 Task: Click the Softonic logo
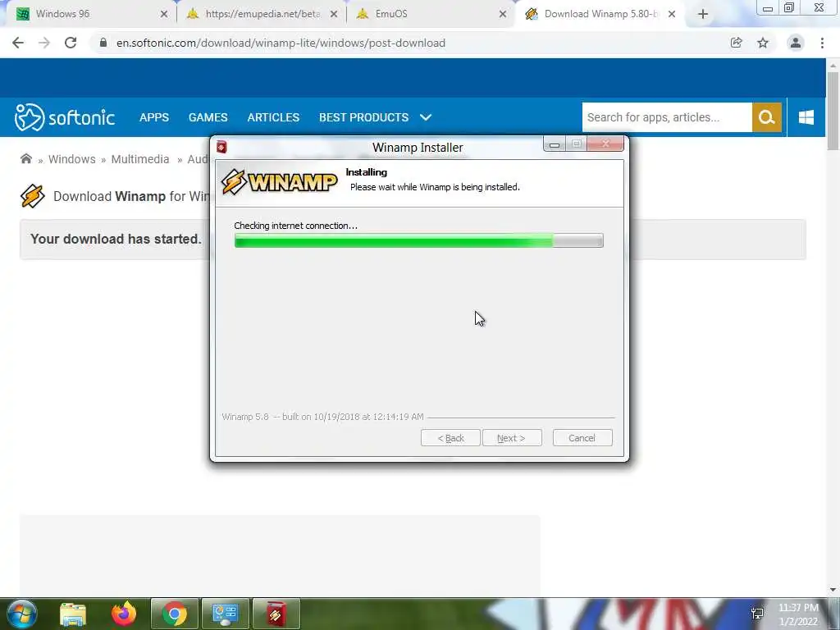click(x=64, y=117)
